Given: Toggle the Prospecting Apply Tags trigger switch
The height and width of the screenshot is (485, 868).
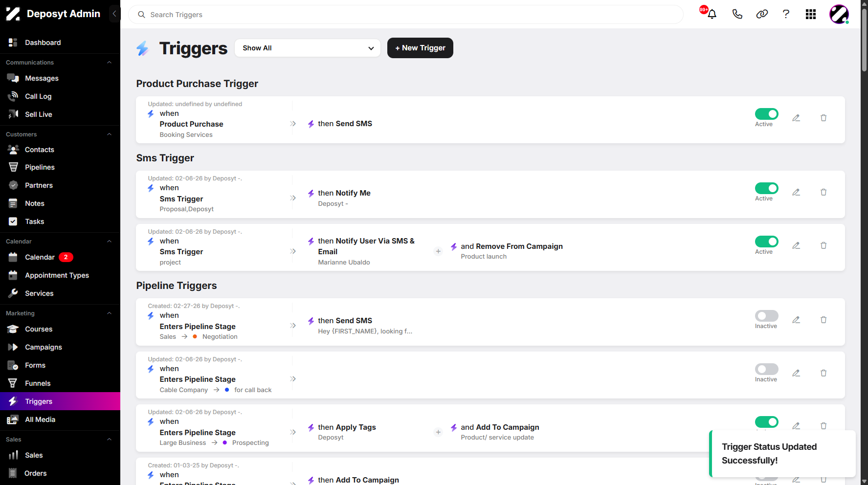Looking at the screenshot, I should coord(766,422).
